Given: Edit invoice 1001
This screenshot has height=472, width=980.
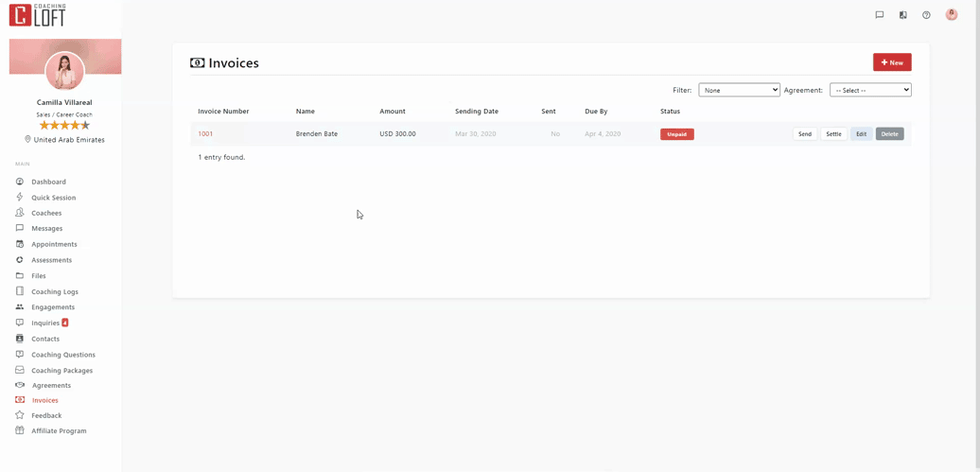Looking at the screenshot, I should (861, 133).
